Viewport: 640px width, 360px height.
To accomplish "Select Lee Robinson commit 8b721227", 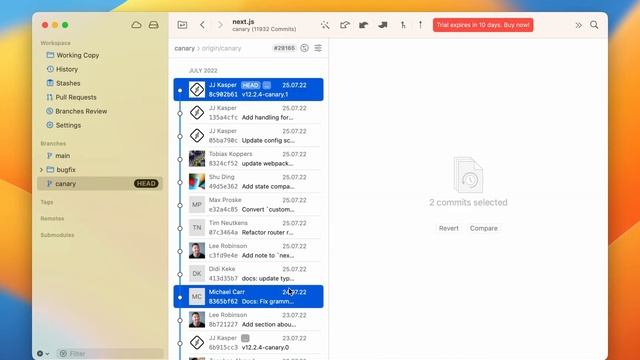I will tap(249, 320).
